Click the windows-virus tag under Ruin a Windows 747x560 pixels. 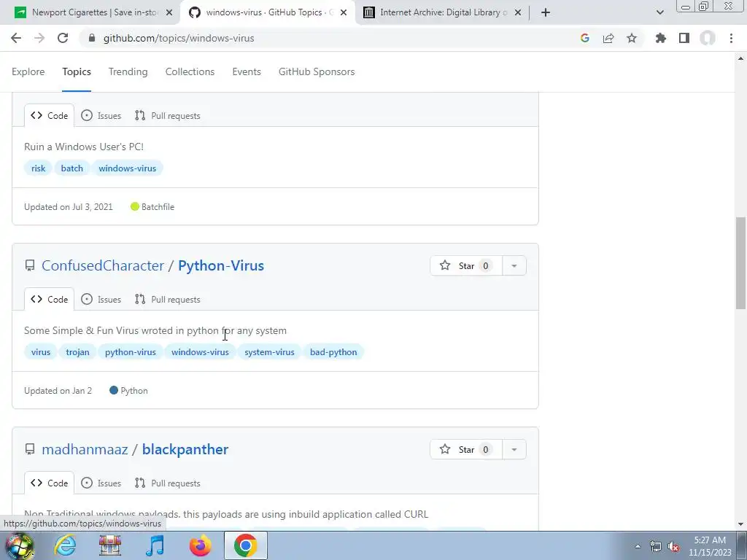click(127, 168)
